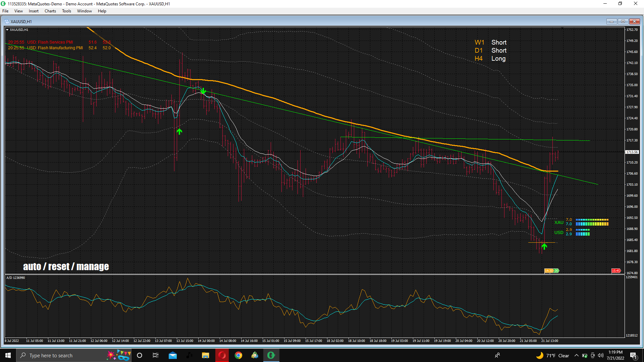Open the Charts menu

[50, 11]
